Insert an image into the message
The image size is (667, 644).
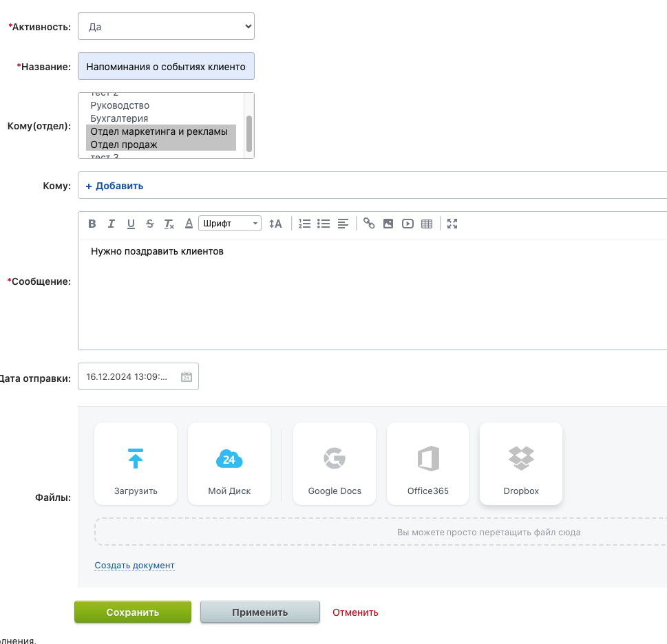(x=388, y=224)
